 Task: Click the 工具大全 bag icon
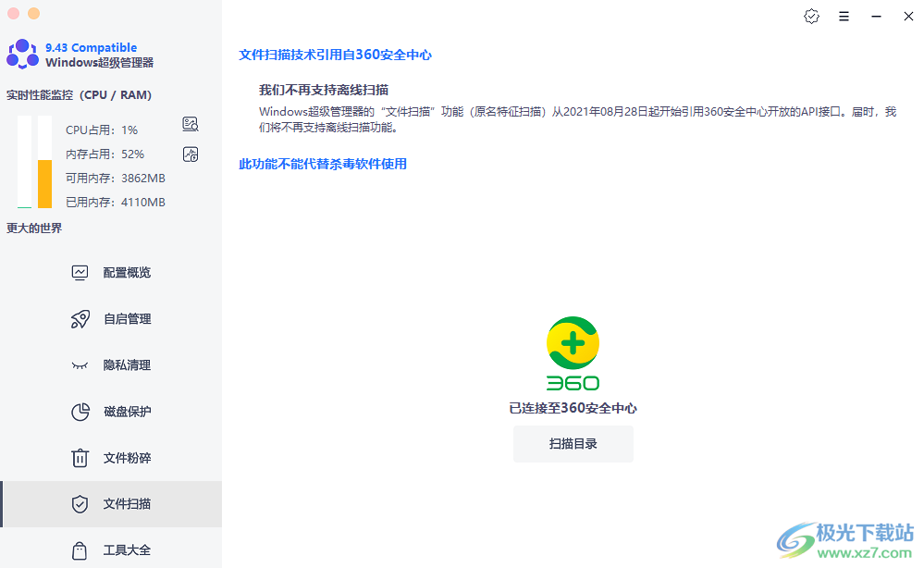point(80,550)
